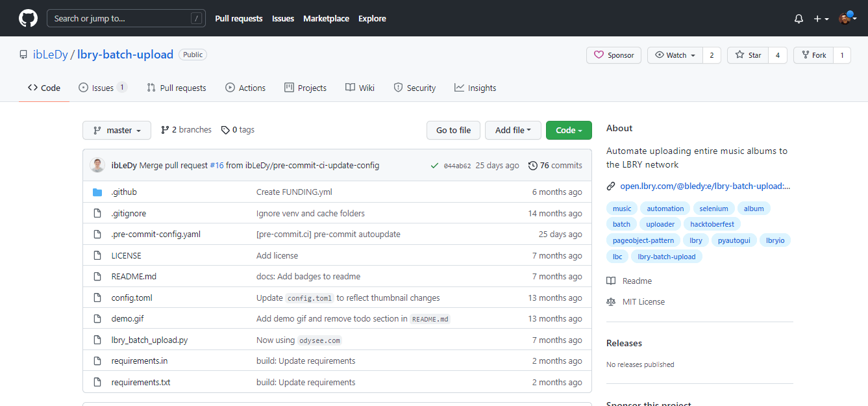Toggle Watch on this repository

point(675,55)
